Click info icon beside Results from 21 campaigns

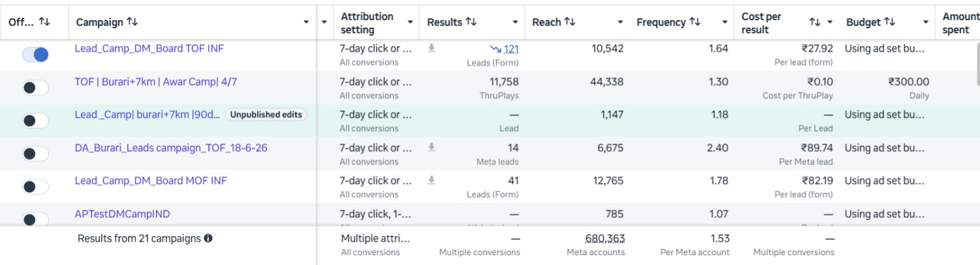point(208,239)
